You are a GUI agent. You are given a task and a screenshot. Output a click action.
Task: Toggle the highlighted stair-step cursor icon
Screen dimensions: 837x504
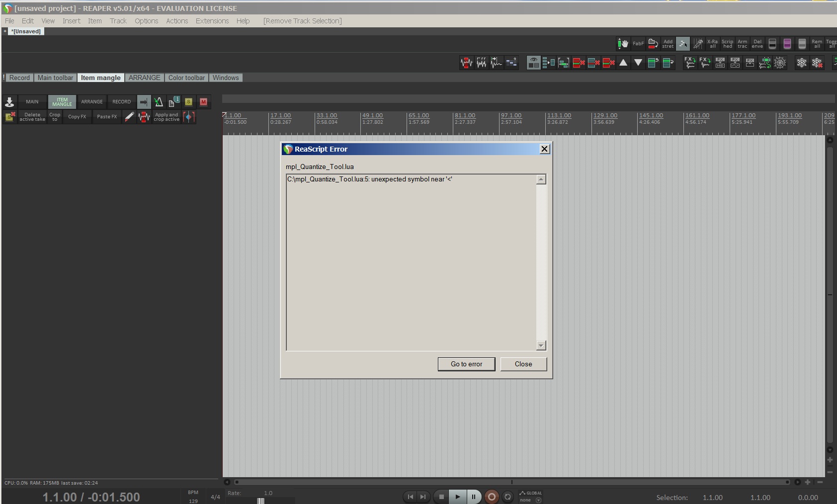(683, 44)
